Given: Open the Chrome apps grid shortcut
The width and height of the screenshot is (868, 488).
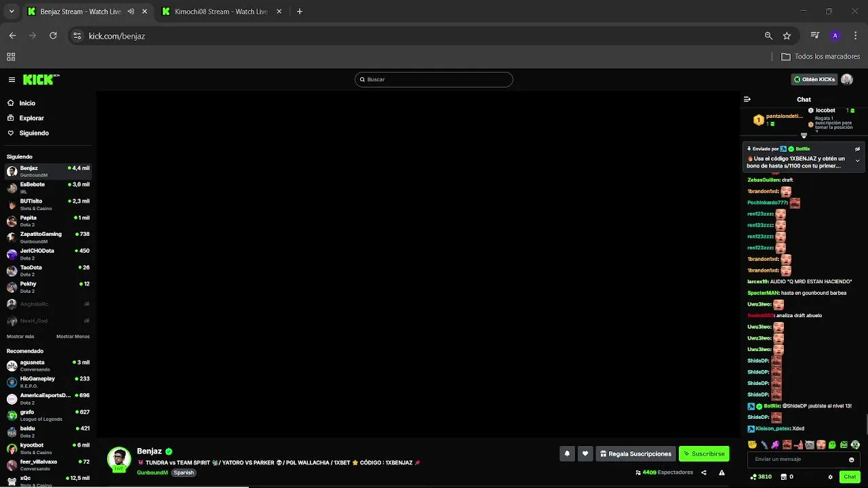Looking at the screenshot, I should point(11,57).
